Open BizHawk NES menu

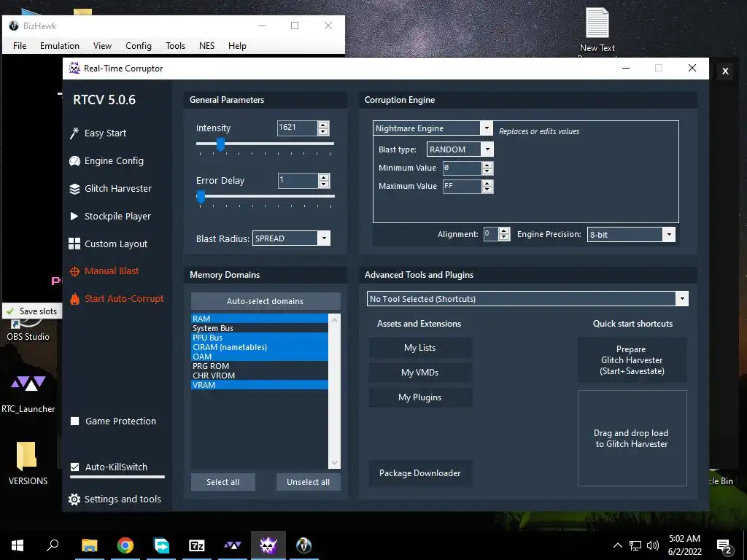[206, 46]
